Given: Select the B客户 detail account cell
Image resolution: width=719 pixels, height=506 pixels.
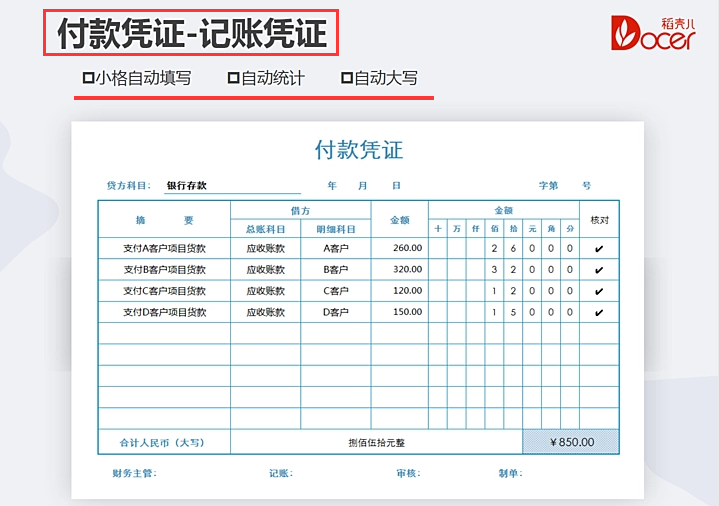Looking at the screenshot, I should 336,269.
